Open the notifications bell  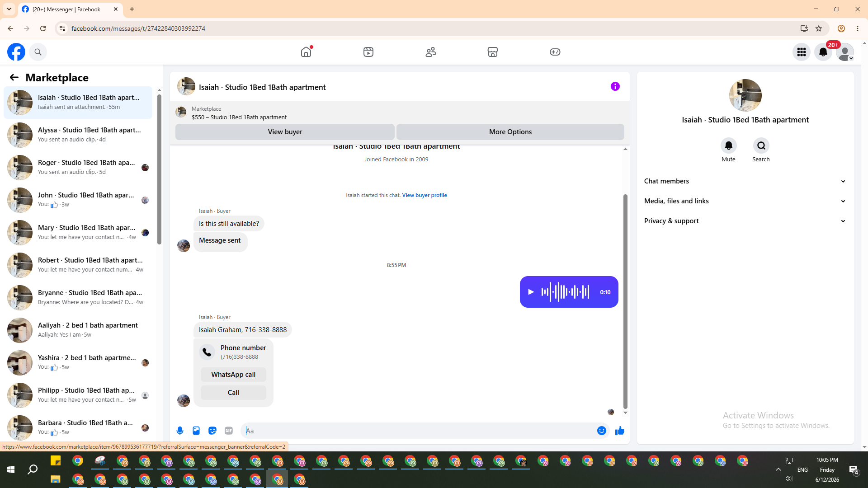[823, 52]
